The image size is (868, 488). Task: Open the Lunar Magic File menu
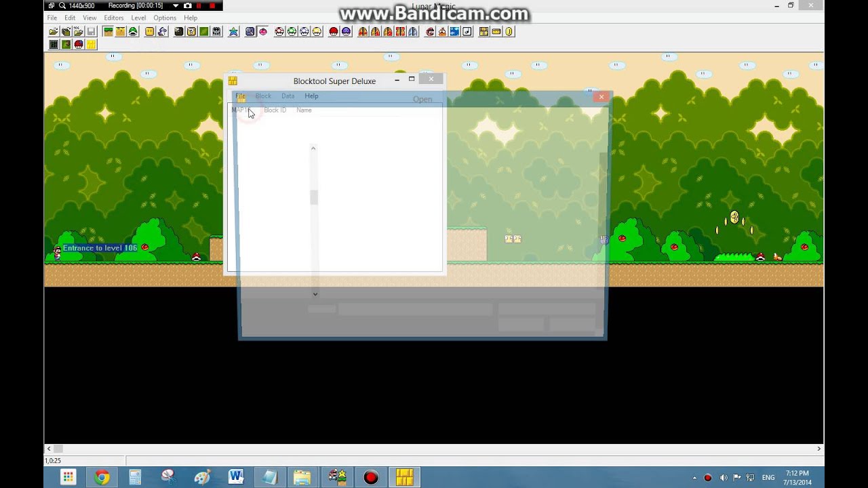(x=52, y=18)
